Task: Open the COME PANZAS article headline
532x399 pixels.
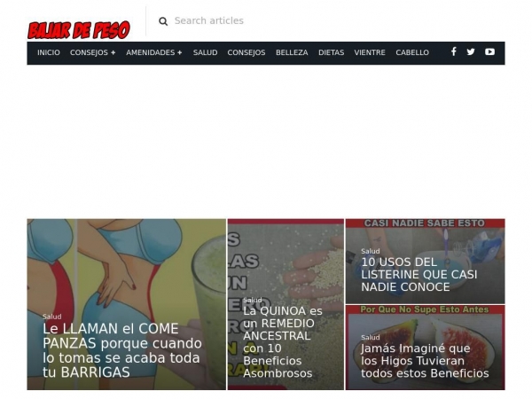Action: pos(122,350)
